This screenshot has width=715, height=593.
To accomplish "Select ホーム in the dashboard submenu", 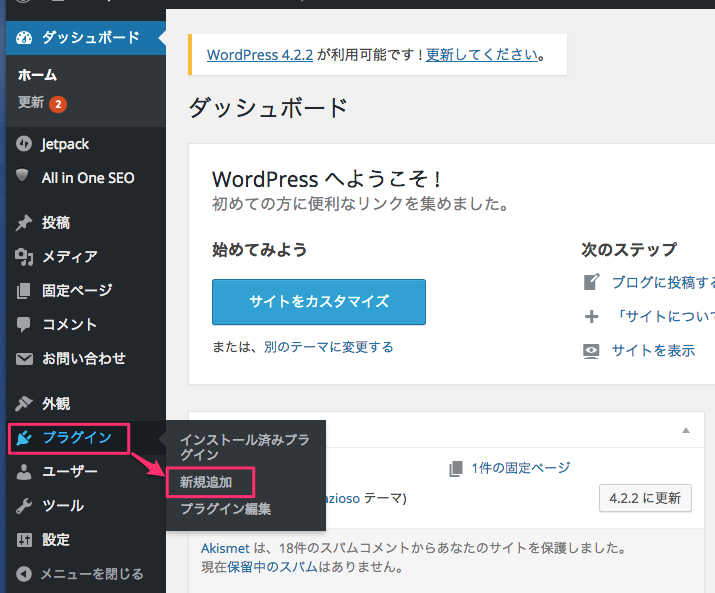I will coord(37,75).
